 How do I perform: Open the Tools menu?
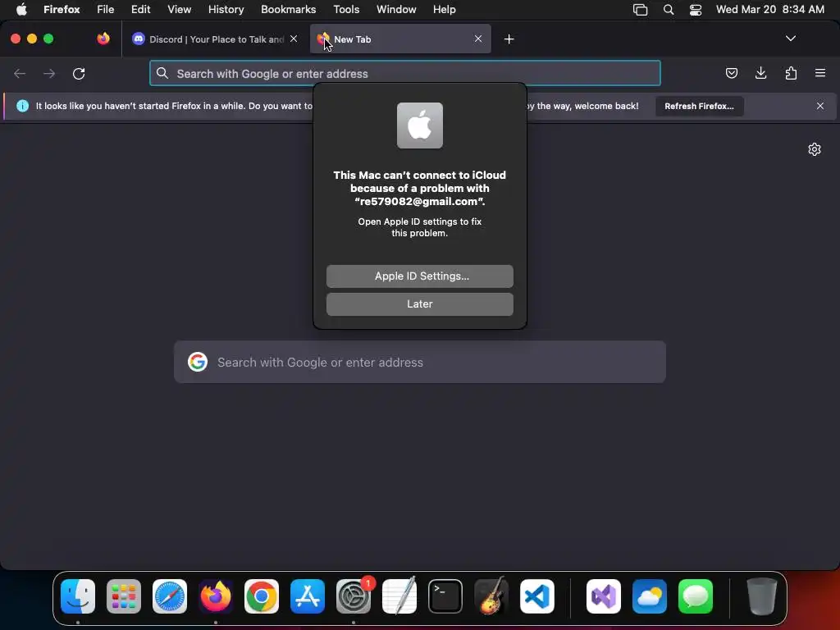(x=346, y=9)
